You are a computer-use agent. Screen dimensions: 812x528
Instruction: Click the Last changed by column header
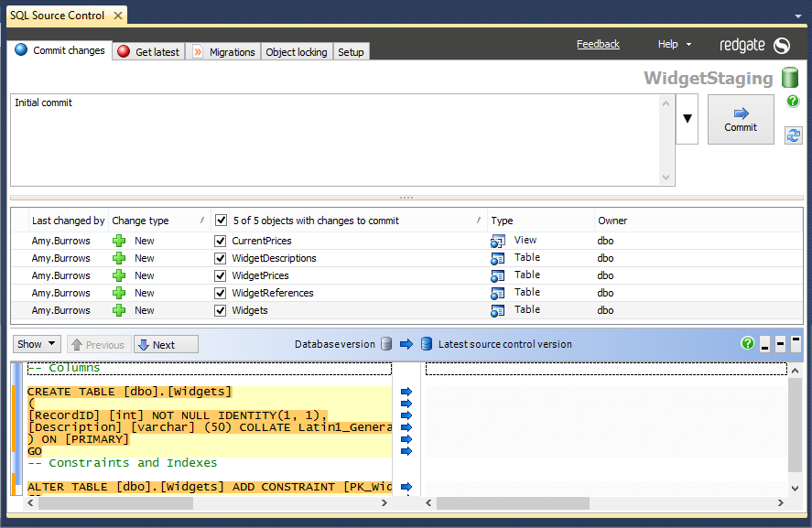[68, 221]
